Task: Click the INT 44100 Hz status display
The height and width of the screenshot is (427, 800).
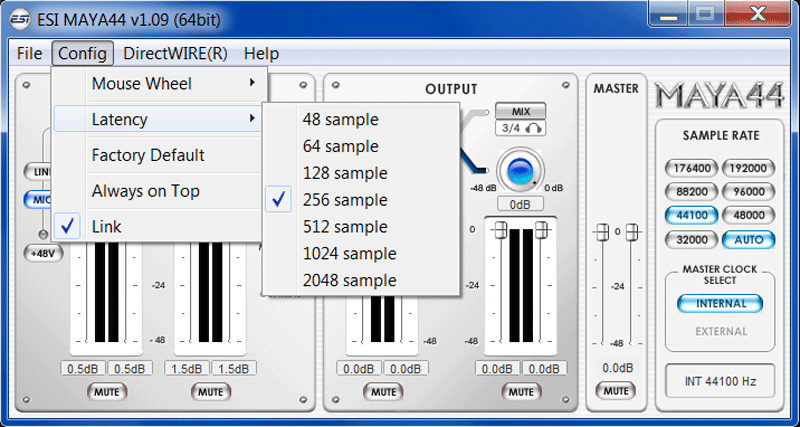Action: click(x=720, y=381)
